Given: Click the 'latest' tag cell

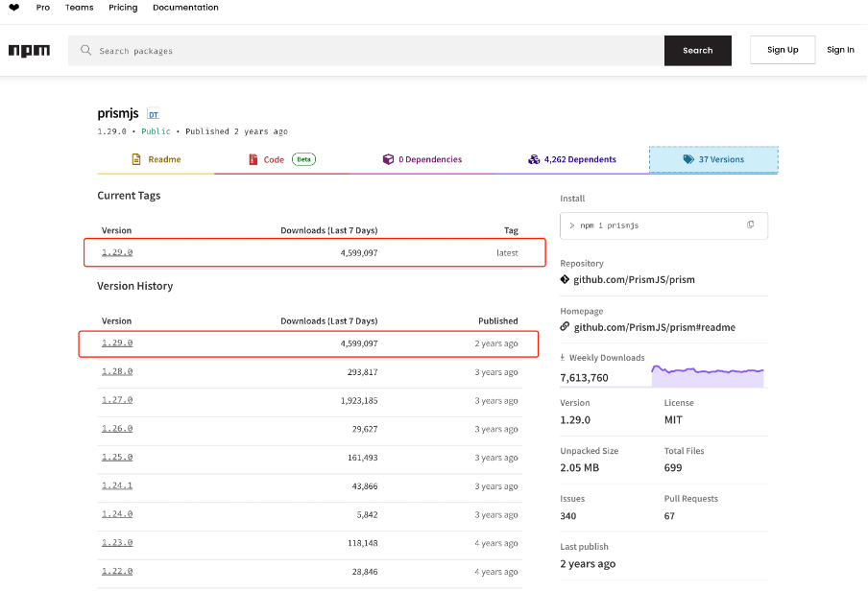Looking at the screenshot, I should pos(507,253).
